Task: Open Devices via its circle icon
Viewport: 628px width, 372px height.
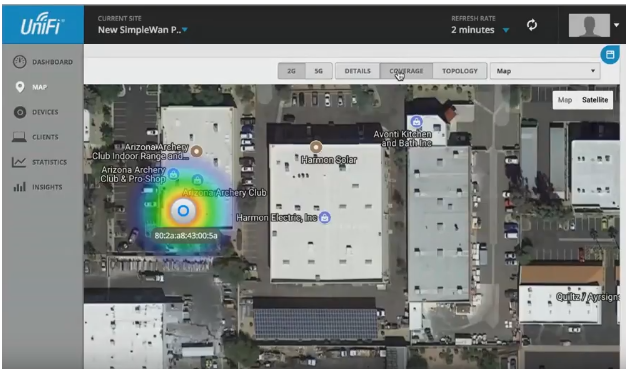Action: [x=20, y=112]
